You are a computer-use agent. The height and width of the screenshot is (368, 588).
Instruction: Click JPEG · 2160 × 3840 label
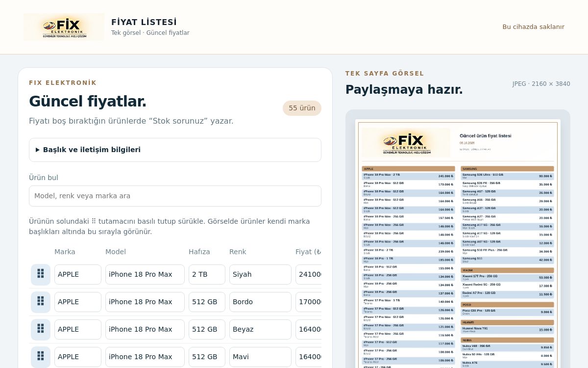pyautogui.click(x=541, y=84)
